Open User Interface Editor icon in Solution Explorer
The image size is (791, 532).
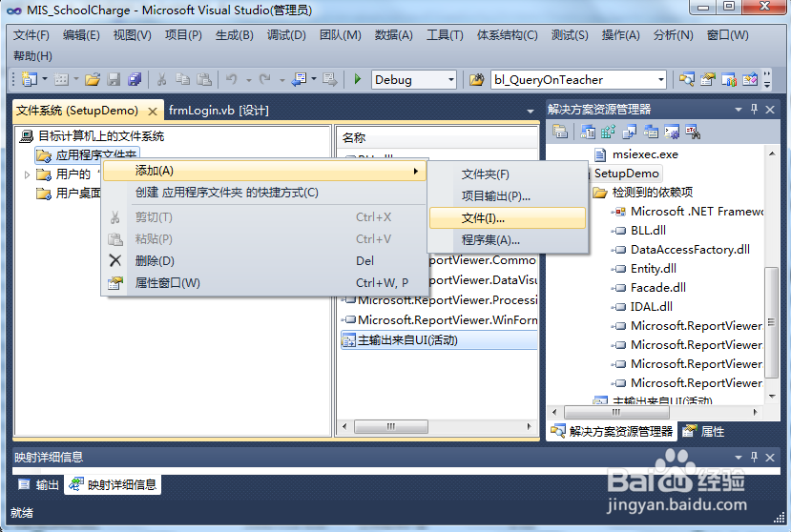pos(651,132)
